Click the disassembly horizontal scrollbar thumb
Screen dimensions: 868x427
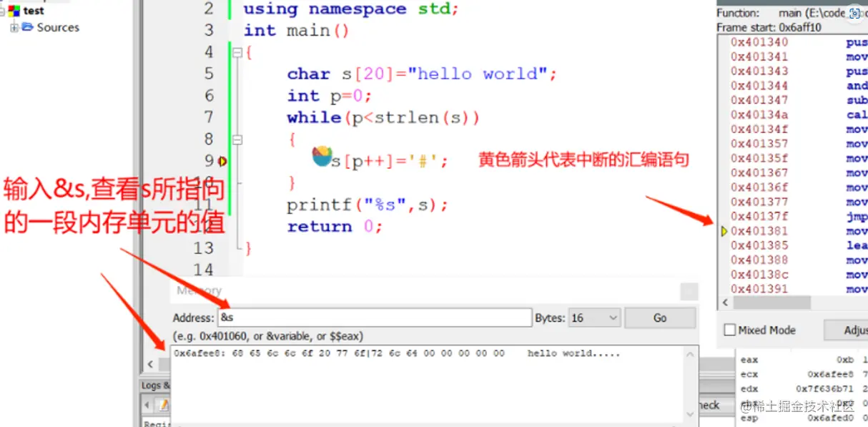pyautogui.click(x=772, y=303)
